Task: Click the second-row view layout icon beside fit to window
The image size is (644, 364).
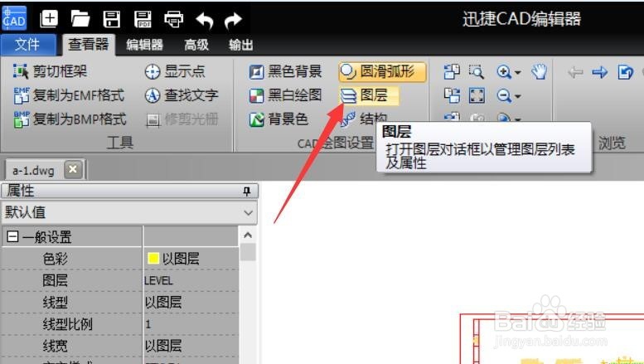Action: pyautogui.click(x=452, y=95)
